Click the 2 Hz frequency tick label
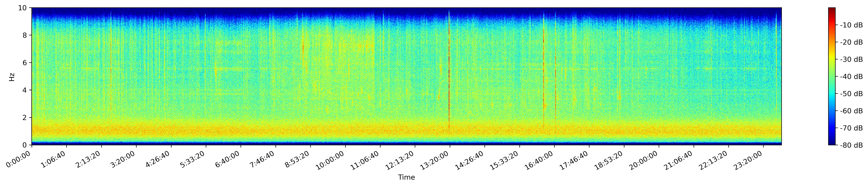The width and height of the screenshot is (868, 186). [x=25, y=117]
